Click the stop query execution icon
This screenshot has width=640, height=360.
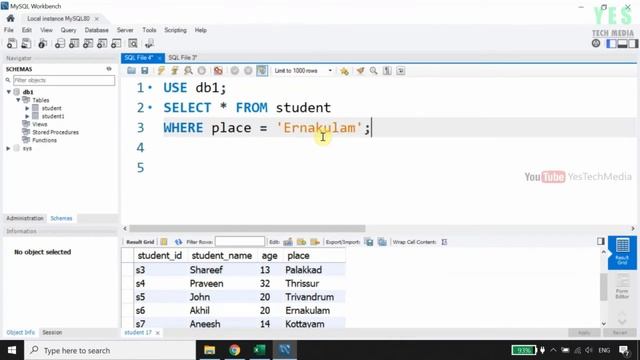(x=202, y=71)
